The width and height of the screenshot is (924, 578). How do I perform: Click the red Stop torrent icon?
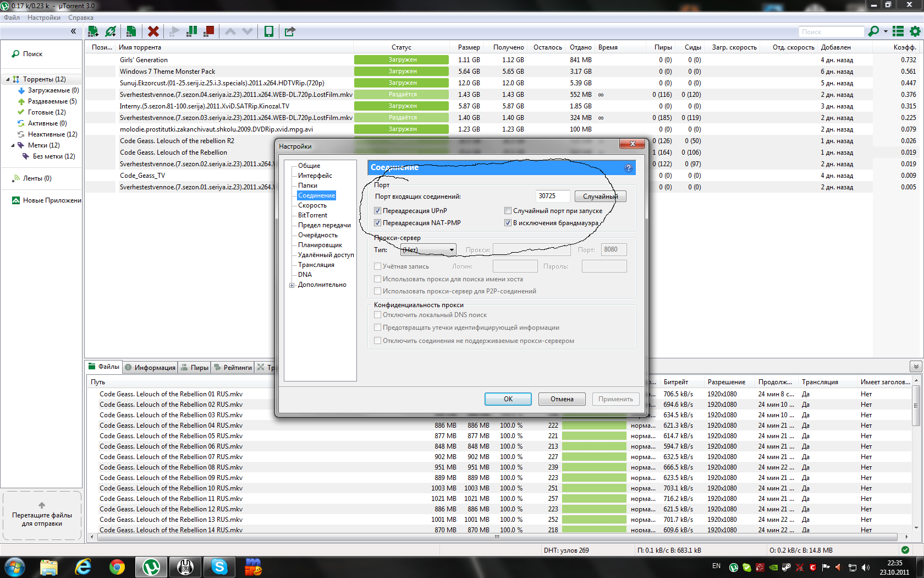coord(208,31)
